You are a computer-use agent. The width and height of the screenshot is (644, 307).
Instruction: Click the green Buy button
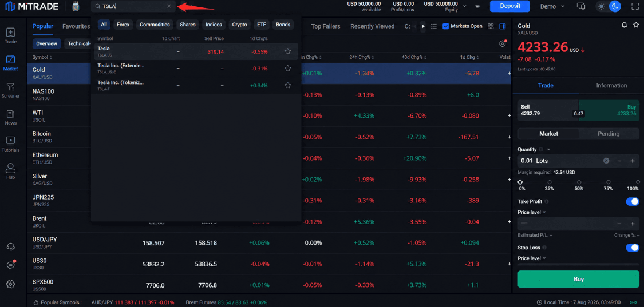click(578, 279)
